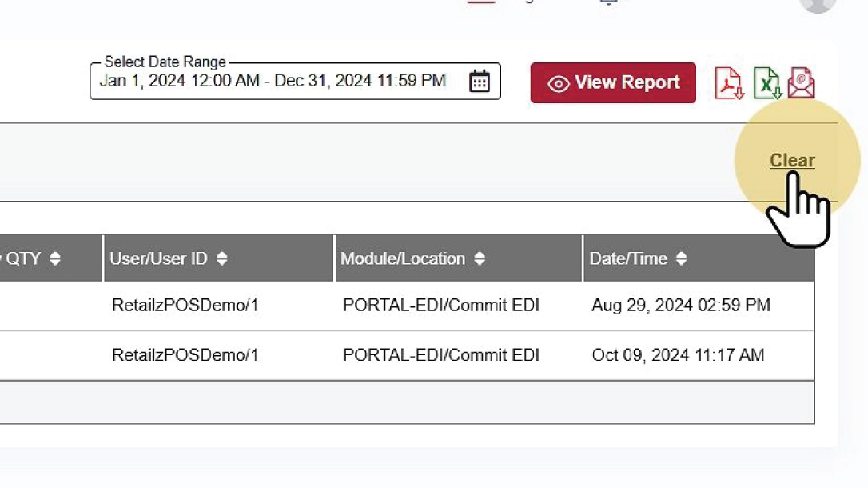Select the Oct 09, 2024 11:17 AM cell
The height and width of the screenshot is (488, 868).
coord(678,355)
